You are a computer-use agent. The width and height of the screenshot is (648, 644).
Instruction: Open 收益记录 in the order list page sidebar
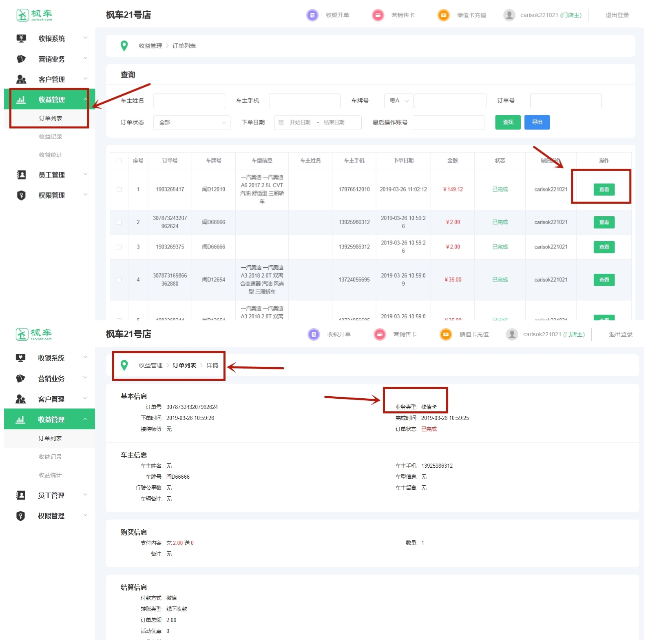click(x=51, y=137)
